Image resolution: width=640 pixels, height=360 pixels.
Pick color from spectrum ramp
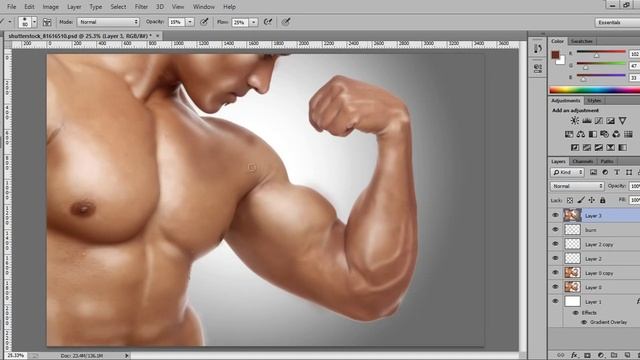(595, 90)
